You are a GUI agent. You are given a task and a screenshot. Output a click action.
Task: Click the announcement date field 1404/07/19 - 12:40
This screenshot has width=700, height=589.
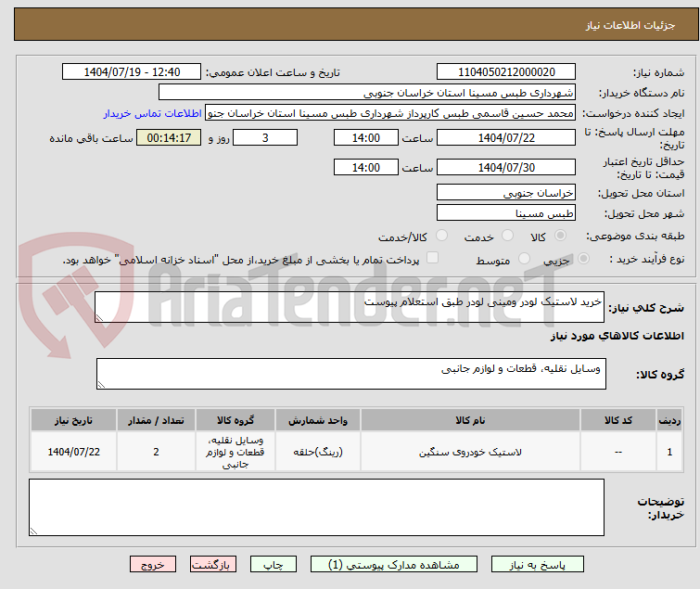pyautogui.click(x=132, y=72)
